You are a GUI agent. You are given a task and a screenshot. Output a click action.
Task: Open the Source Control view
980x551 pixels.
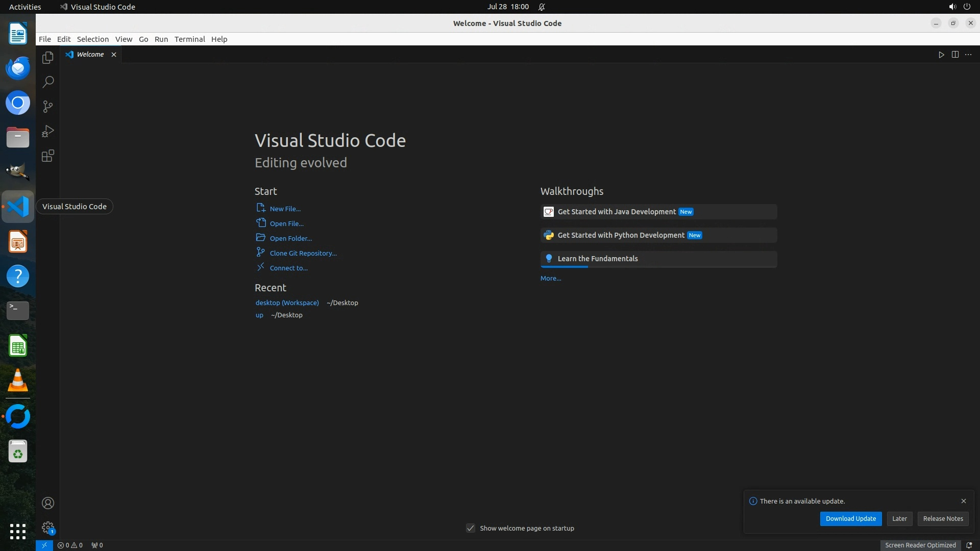pos(48,107)
